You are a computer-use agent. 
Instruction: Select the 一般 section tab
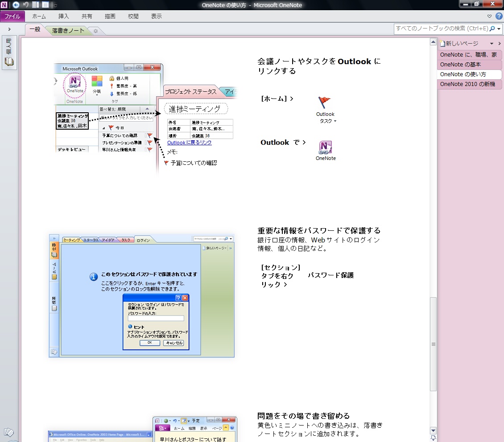point(35,29)
